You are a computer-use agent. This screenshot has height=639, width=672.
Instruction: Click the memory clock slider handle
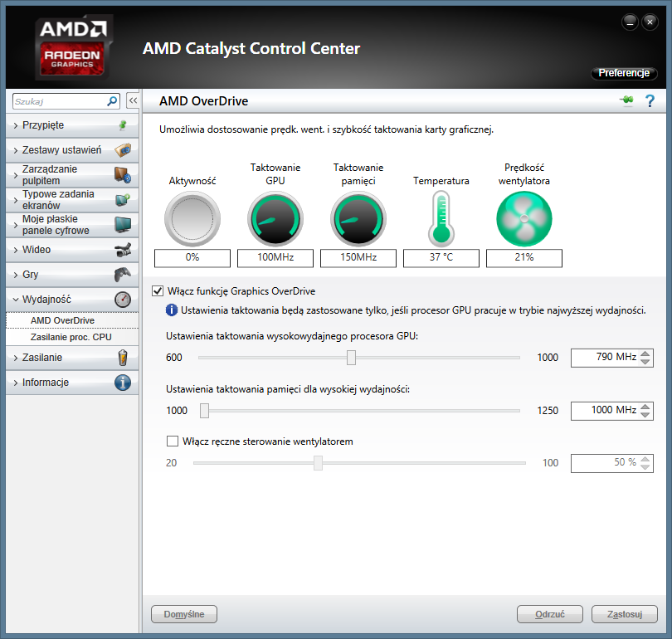click(204, 411)
